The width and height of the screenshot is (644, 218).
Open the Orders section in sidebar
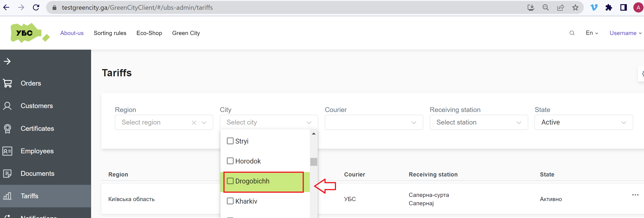(31, 83)
